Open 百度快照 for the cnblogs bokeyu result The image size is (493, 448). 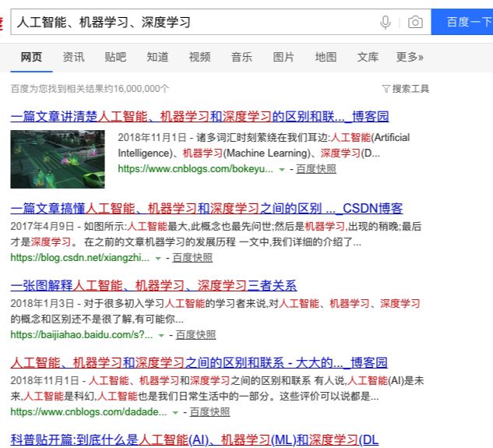pyautogui.click(x=316, y=169)
